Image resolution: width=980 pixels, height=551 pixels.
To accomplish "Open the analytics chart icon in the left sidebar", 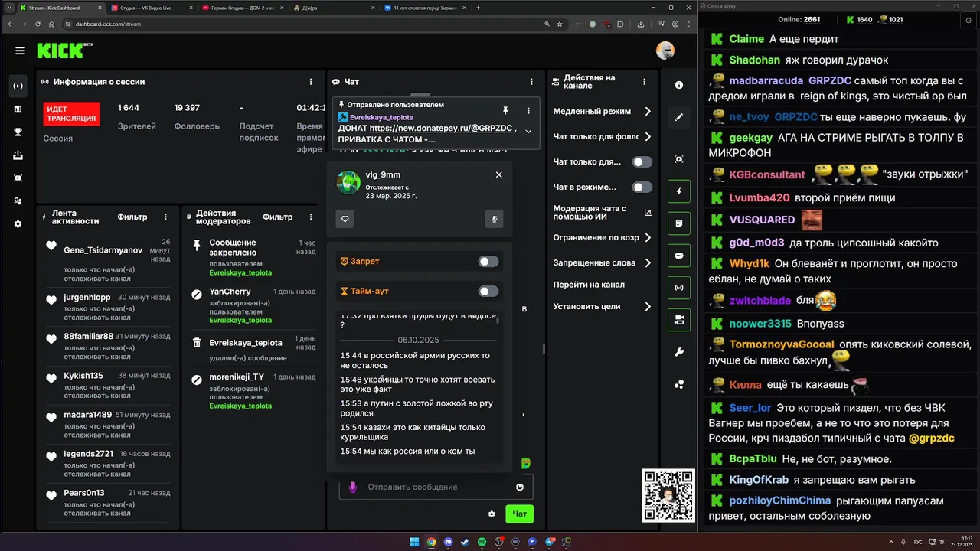I will coord(18,109).
